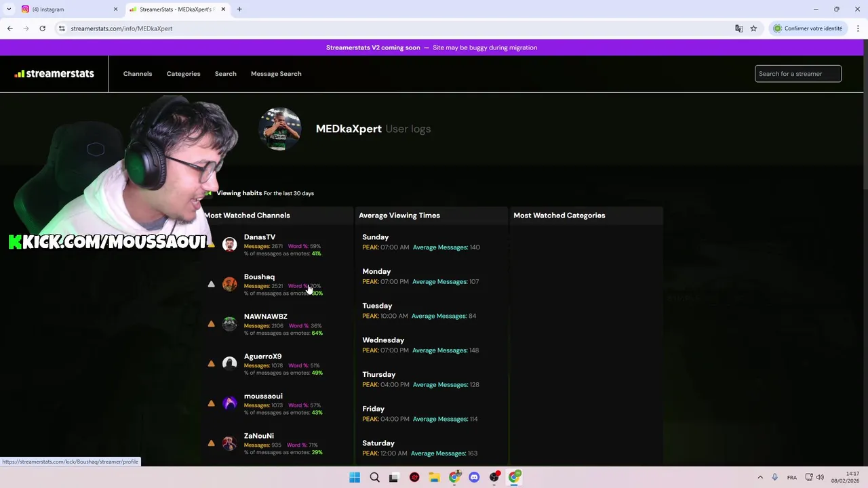Click Thursday PEAK 04:00 PM text
The image size is (868, 488).
(385, 385)
